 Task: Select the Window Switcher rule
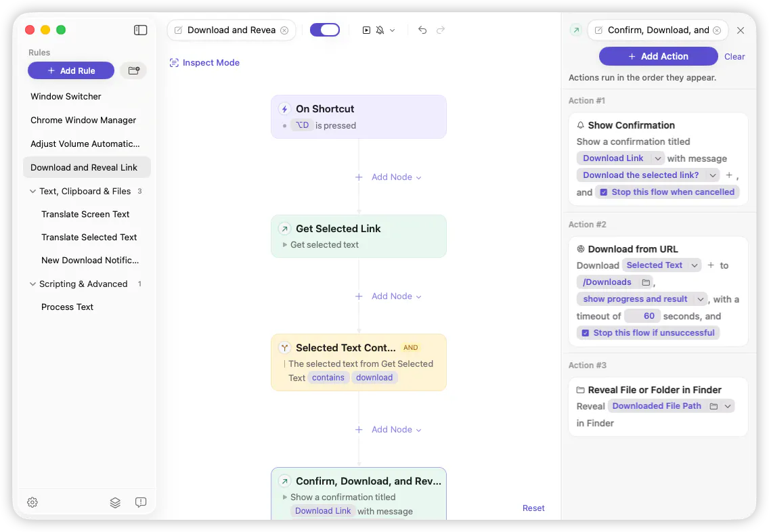click(87, 97)
